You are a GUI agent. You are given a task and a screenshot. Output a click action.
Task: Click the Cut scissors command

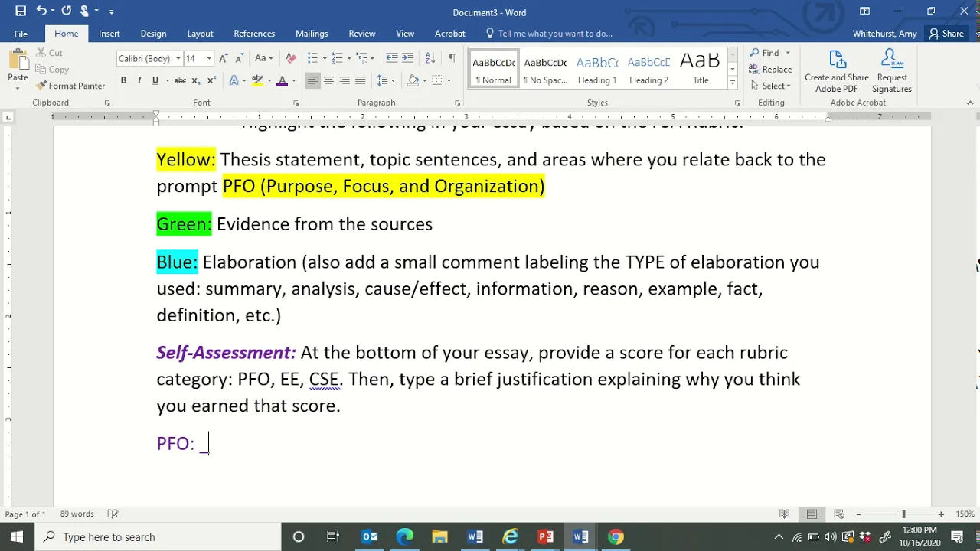pos(50,53)
